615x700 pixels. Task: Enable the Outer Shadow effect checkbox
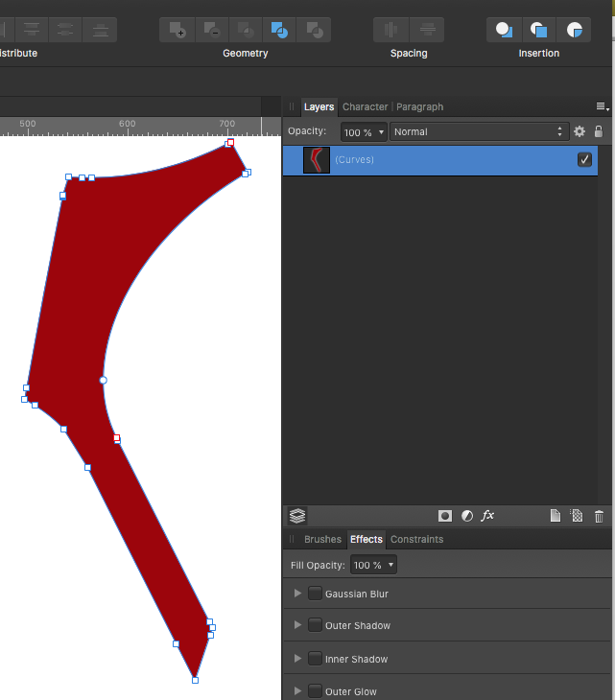click(315, 625)
